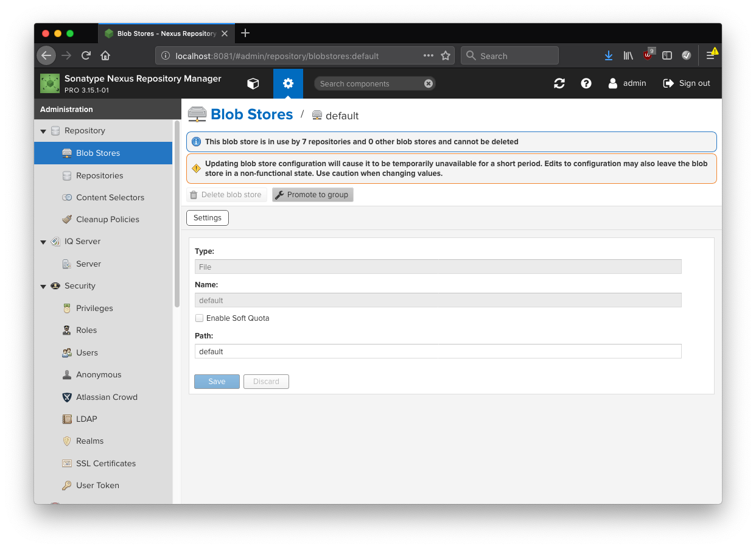Go to Blob Stores breadcrumb heading
This screenshot has height=549, width=756.
(x=252, y=114)
